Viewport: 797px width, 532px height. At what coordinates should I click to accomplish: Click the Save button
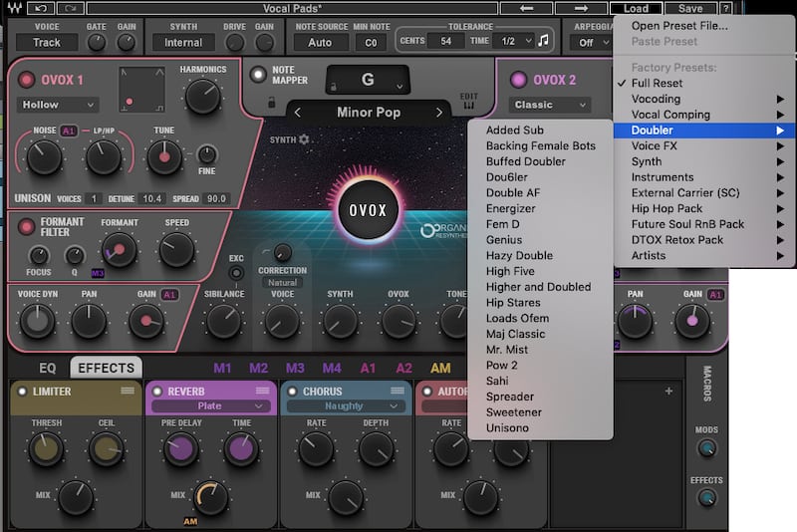[690, 8]
